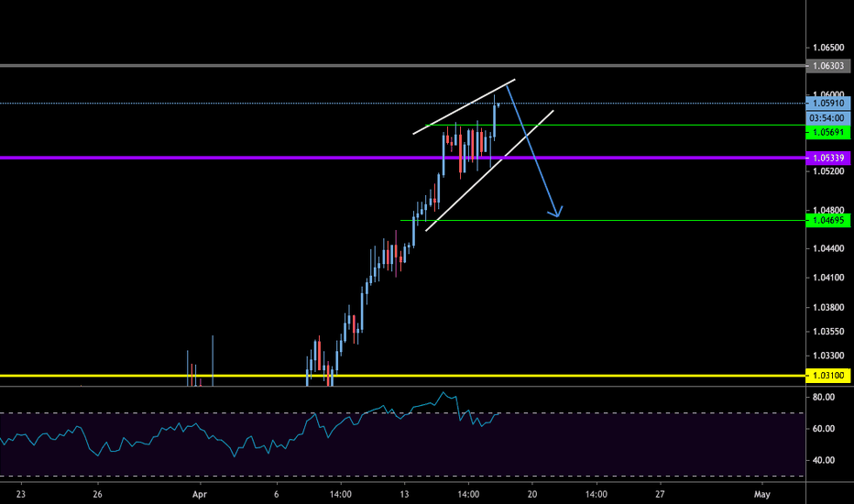
Task: Click the 80.00 RSI scale value
Action: coord(824,397)
